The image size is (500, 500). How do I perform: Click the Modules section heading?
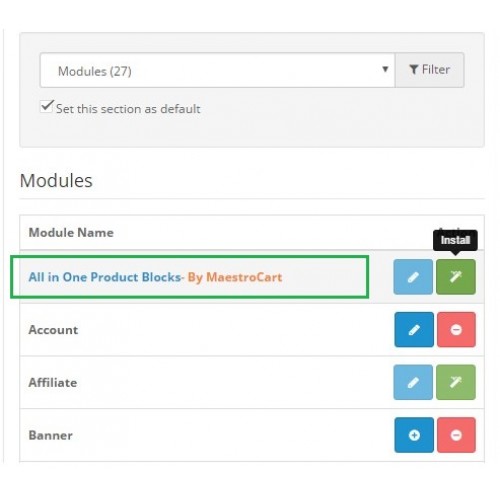point(56,181)
